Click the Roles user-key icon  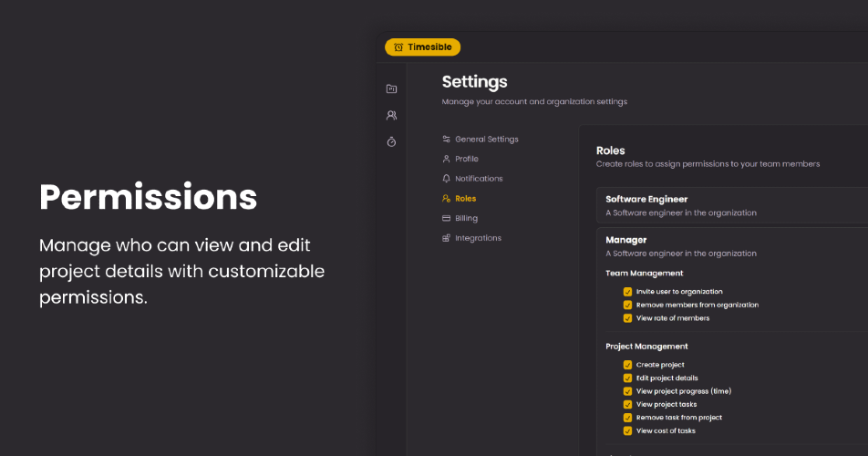446,198
